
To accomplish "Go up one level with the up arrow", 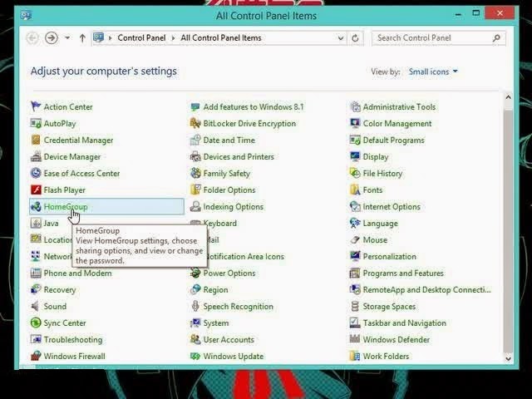I will tap(82, 38).
